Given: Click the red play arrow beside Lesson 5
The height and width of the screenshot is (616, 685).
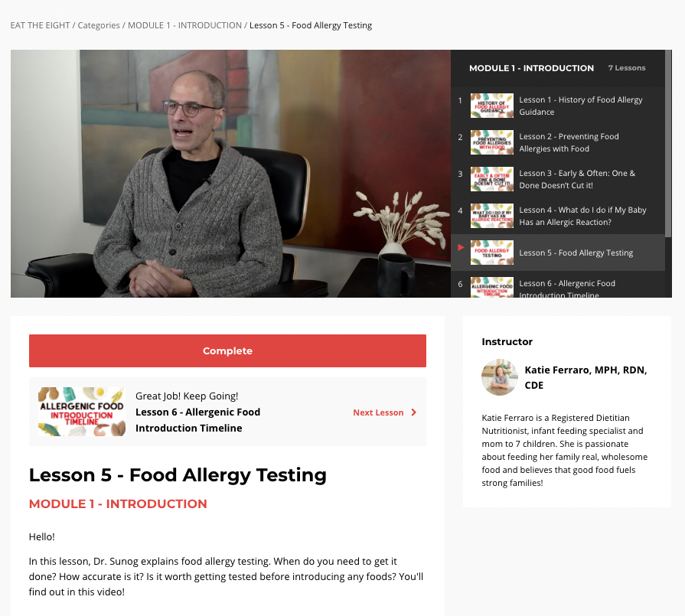Looking at the screenshot, I should point(461,248).
